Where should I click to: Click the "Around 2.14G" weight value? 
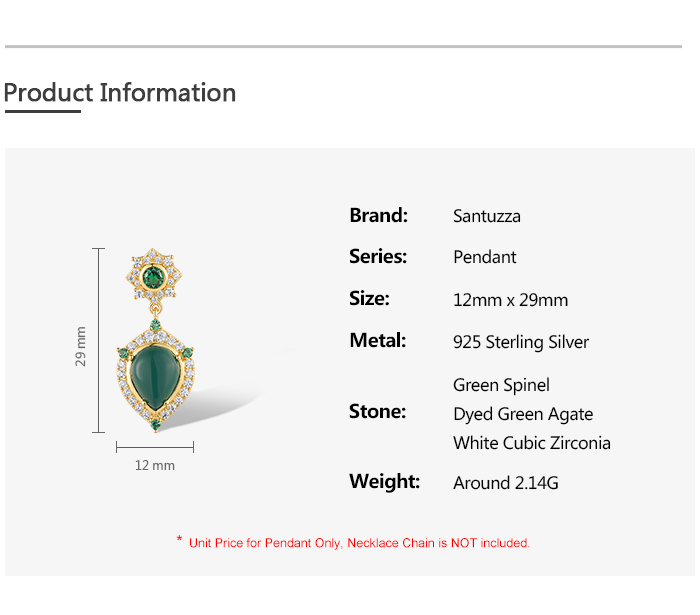(505, 483)
